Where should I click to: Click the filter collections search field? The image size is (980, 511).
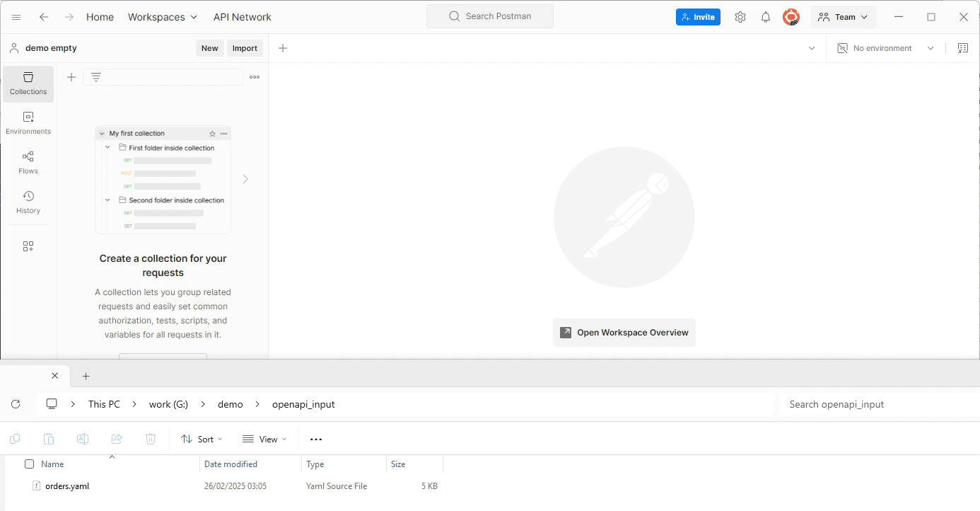point(163,77)
